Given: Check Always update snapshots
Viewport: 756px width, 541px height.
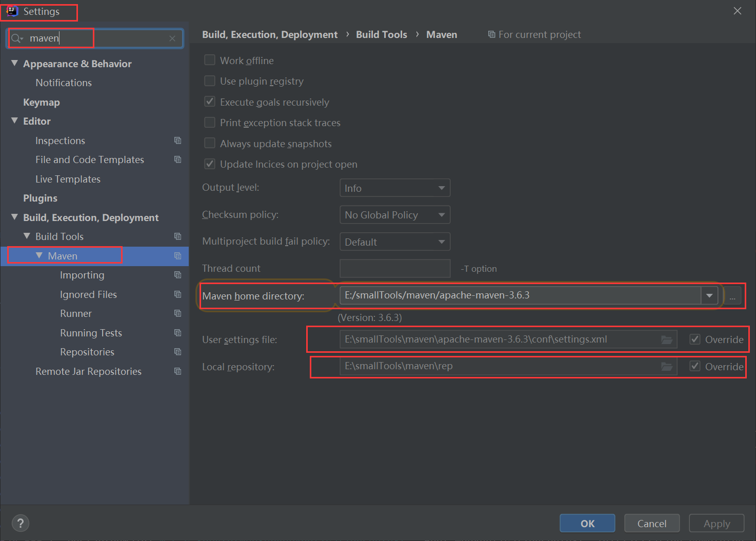Looking at the screenshot, I should [x=210, y=143].
